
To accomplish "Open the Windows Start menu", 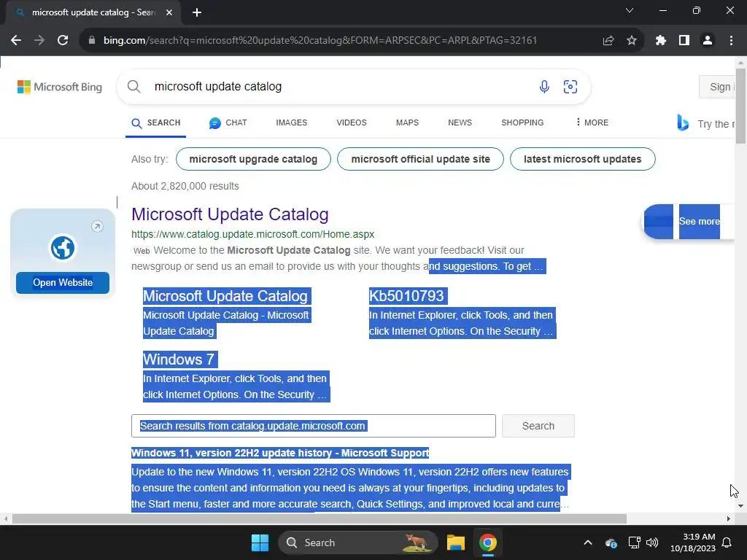I will coord(260,542).
